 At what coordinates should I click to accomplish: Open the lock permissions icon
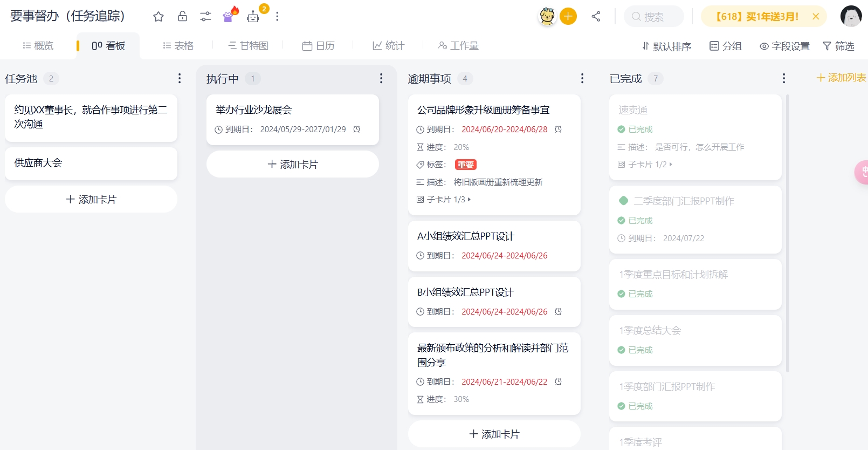pyautogui.click(x=183, y=16)
